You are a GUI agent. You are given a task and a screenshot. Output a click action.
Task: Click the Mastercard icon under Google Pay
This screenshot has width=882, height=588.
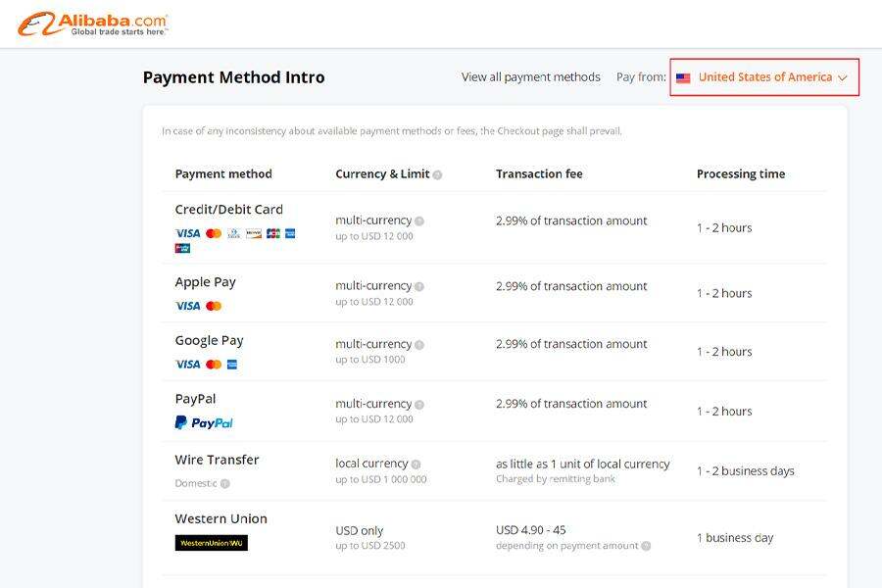click(x=214, y=365)
